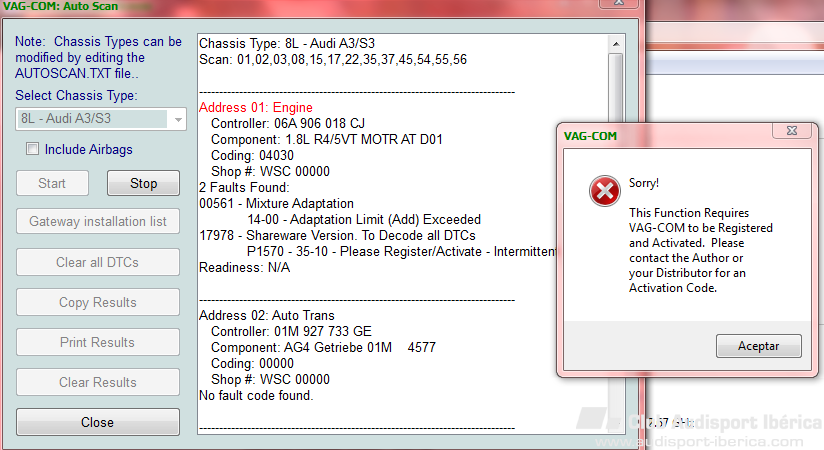
Task: Close the VAG-COM error dialog with X
Action: click(x=792, y=130)
